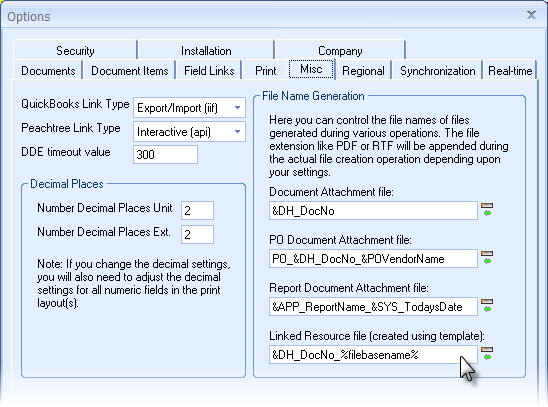Switch to the Installation tab
Screen dimensions: 548x407
[206, 51]
